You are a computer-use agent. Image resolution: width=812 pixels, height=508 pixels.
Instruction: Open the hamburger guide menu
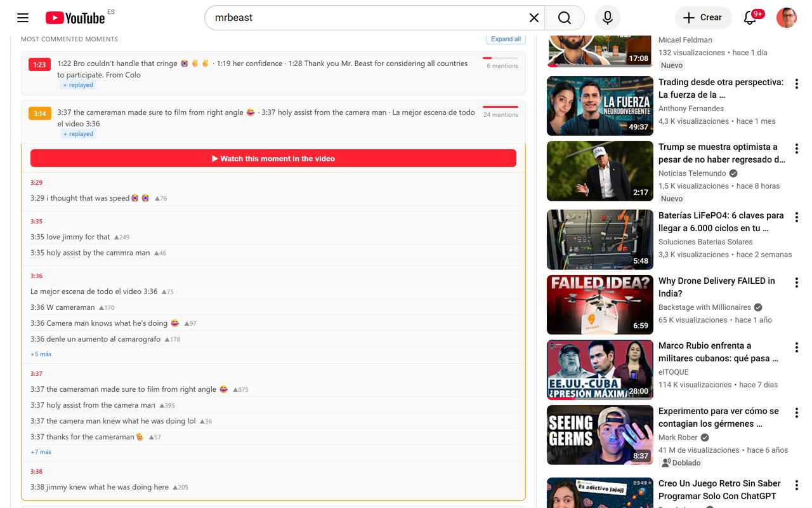click(x=23, y=18)
